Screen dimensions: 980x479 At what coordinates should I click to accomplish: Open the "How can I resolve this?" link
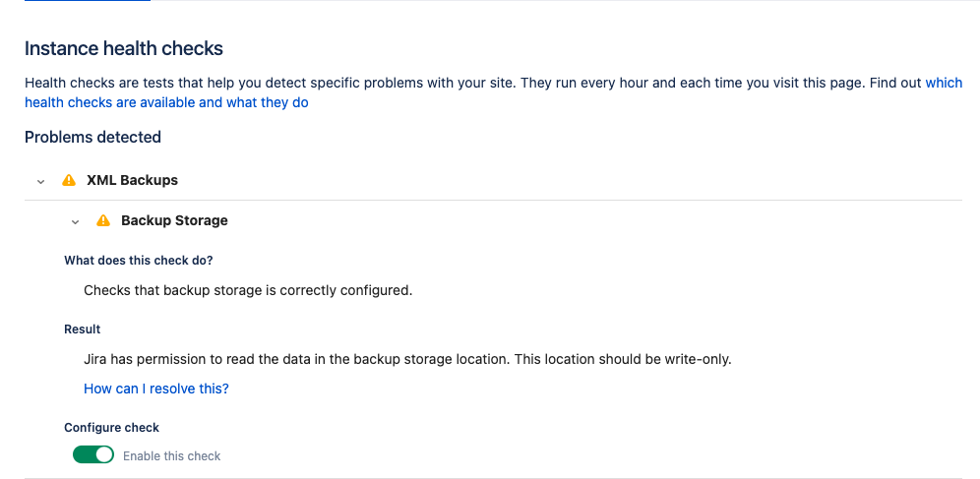coord(156,389)
